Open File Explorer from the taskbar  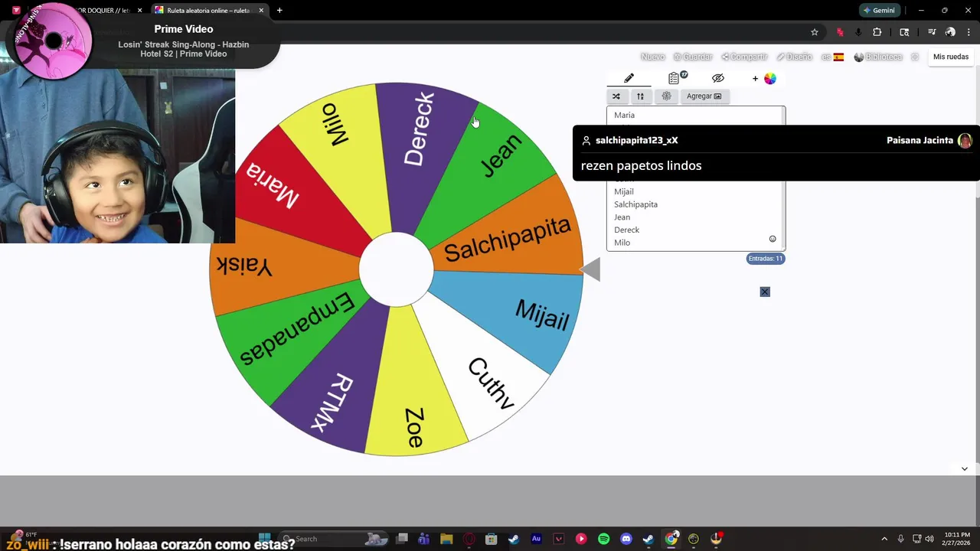point(446,539)
